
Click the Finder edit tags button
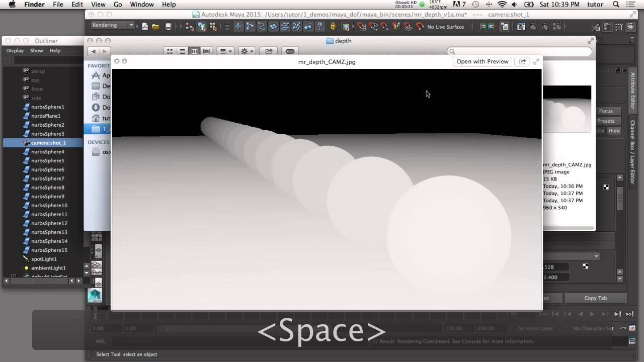coord(290,51)
